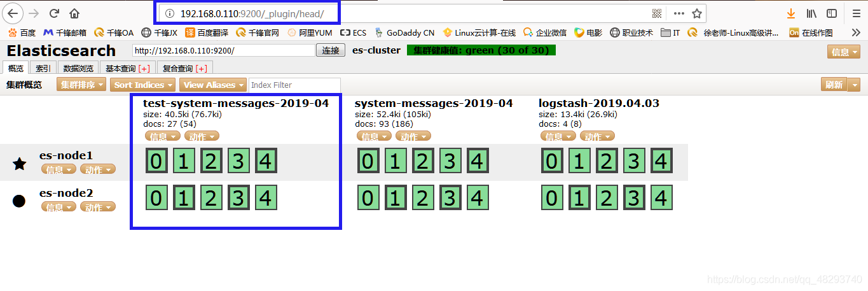Go to browser home page icon

point(74,13)
